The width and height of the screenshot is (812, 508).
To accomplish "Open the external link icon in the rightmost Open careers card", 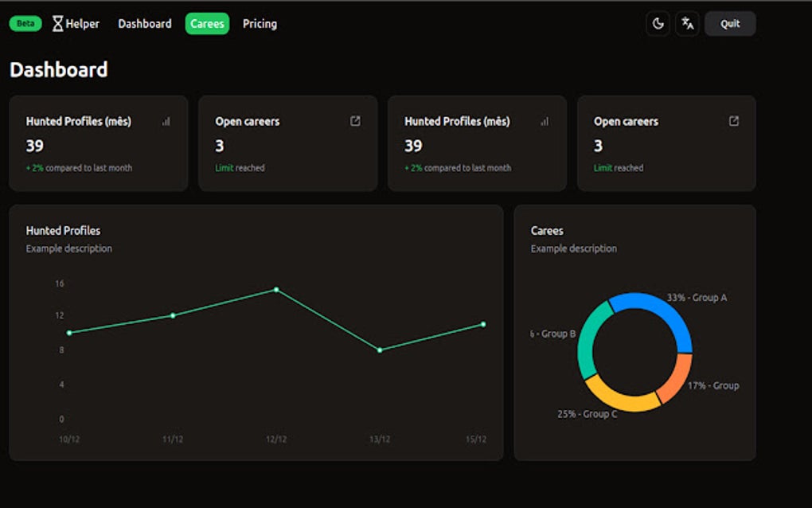I will tap(734, 121).
